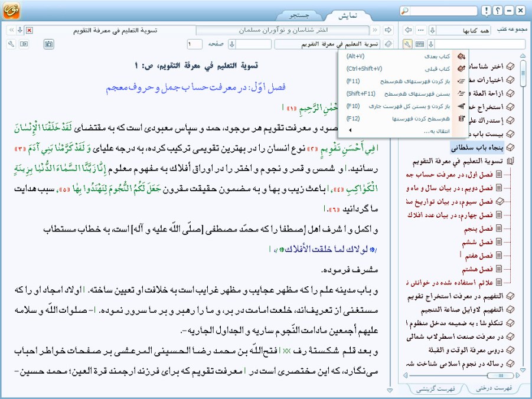
Task: Click the exclamation mark info button
Action: [x=486, y=11]
